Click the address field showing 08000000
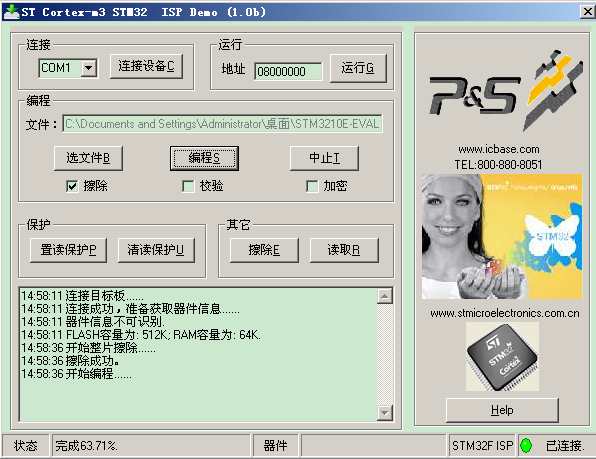 (x=288, y=71)
